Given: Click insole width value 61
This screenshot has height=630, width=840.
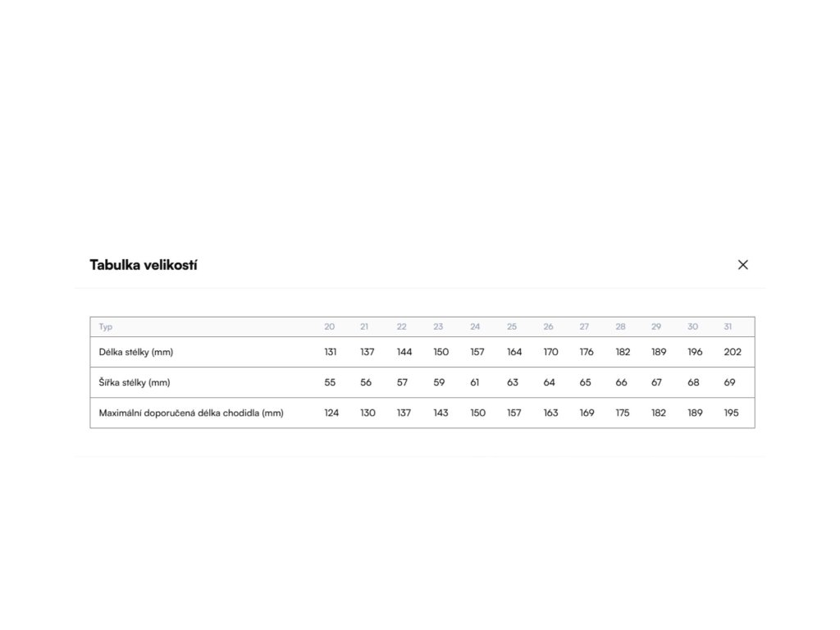Looking at the screenshot, I should point(475,382).
